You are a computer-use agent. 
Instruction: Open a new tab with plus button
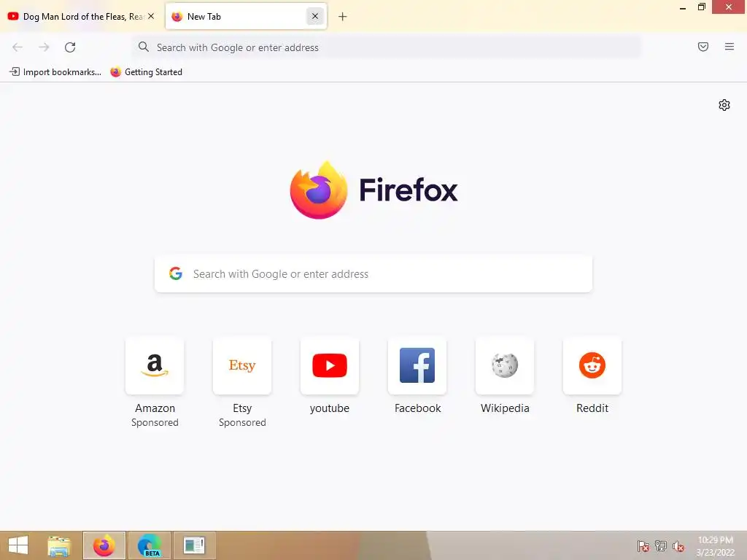tap(343, 17)
